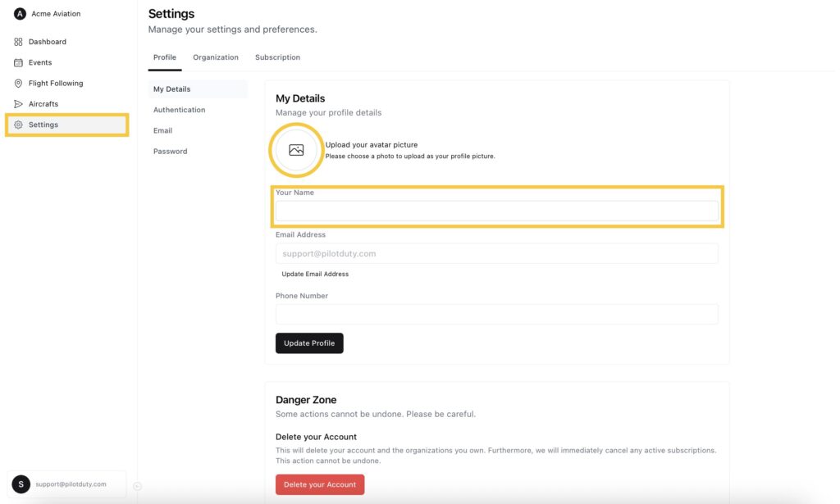Click the avatar upload picture icon
840x504 pixels.
295,149
